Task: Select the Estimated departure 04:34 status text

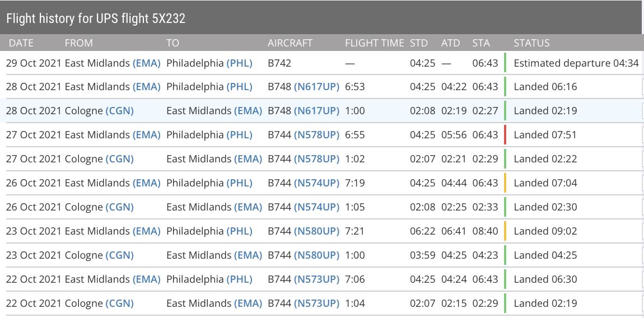Action: click(576, 63)
